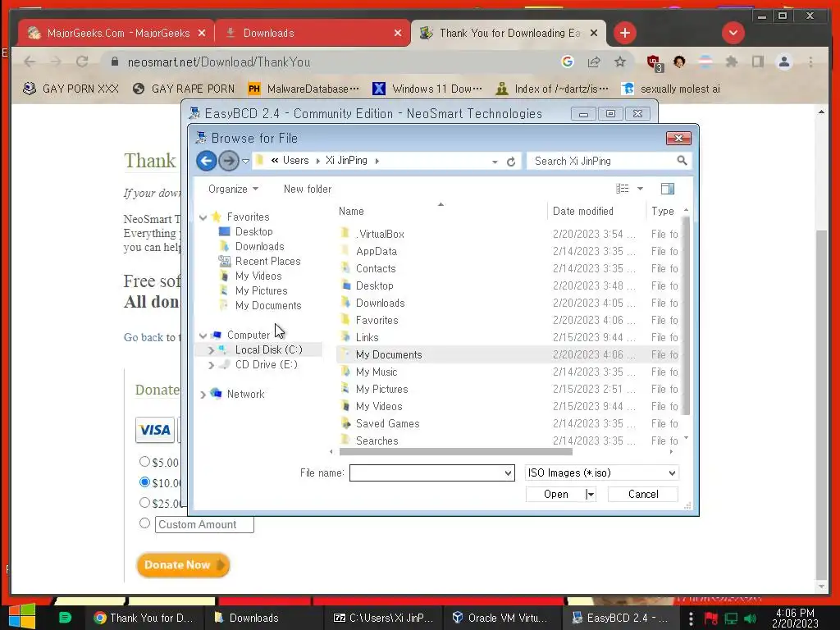Open the Chrome extensions puzzle icon
The height and width of the screenshot is (630, 840).
[x=731, y=62]
